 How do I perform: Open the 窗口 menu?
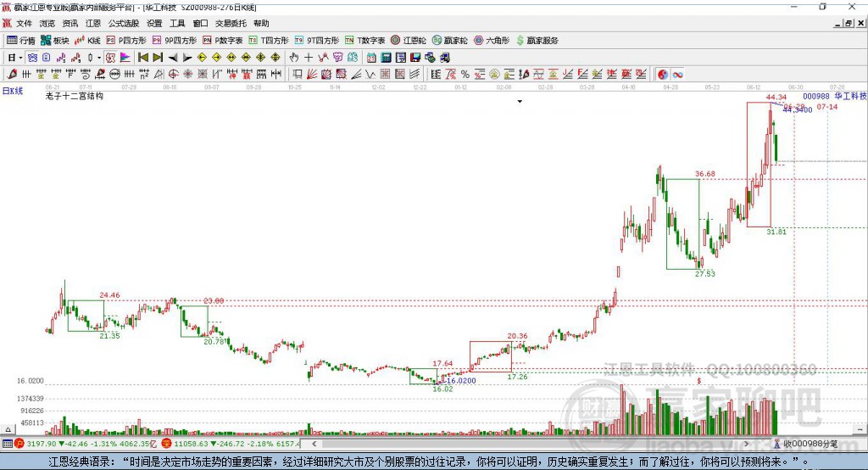tap(200, 23)
